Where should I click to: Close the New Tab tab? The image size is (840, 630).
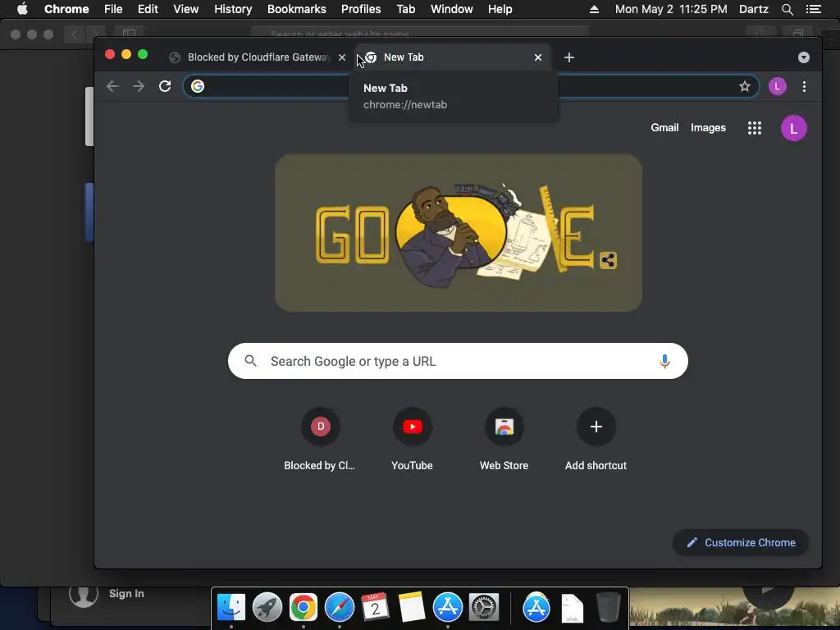(x=538, y=57)
